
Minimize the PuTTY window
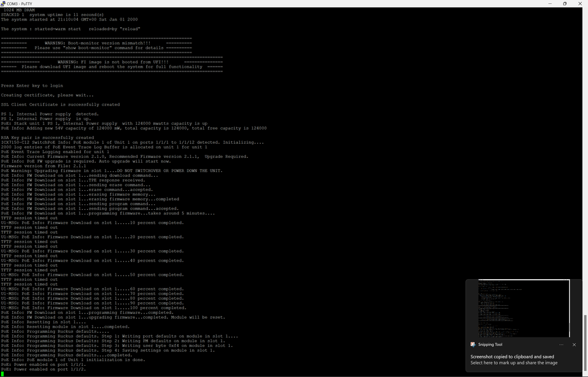551,4
